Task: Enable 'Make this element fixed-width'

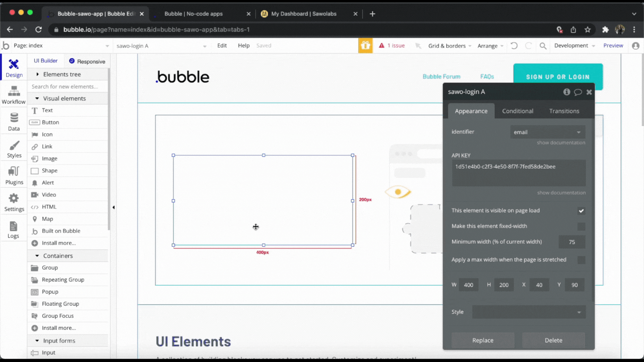Action: coord(581,227)
